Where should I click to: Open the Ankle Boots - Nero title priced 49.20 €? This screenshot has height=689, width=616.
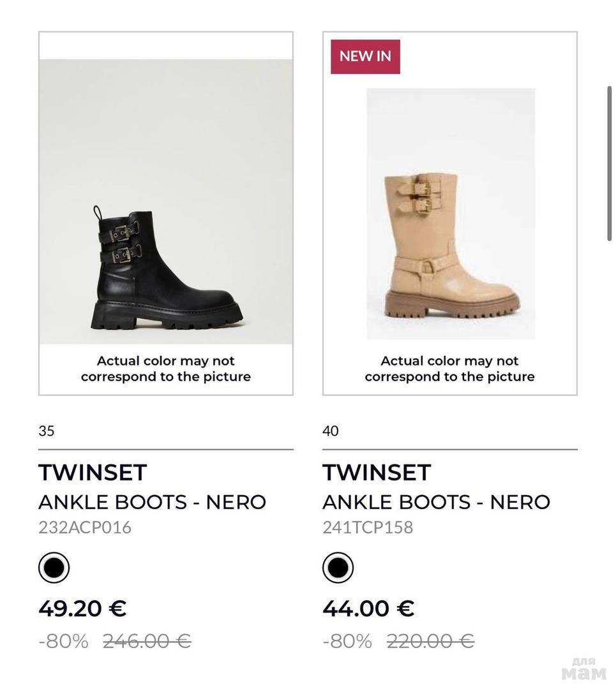pyautogui.click(x=152, y=502)
